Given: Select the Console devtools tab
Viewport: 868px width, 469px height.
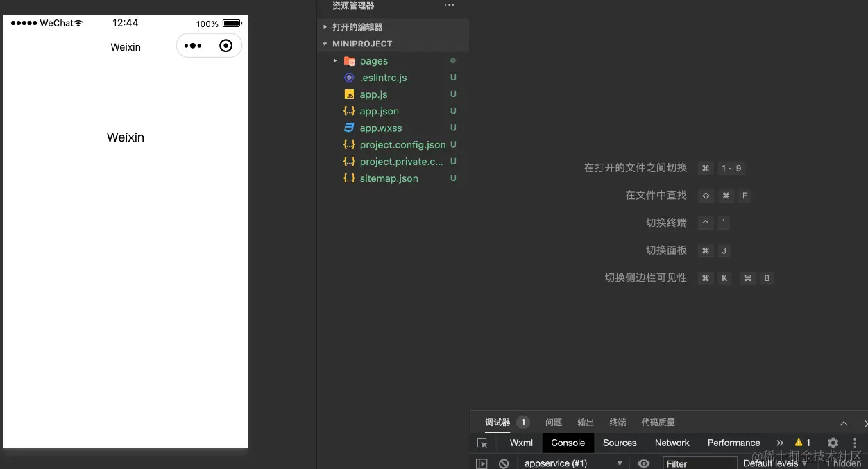Looking at the screenshot, I should (568, 443).
